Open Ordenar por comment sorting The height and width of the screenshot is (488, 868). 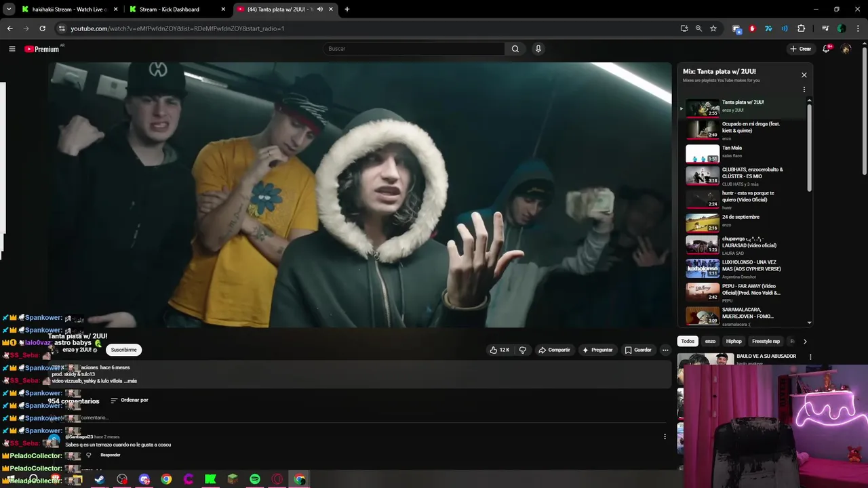[130, 400]
